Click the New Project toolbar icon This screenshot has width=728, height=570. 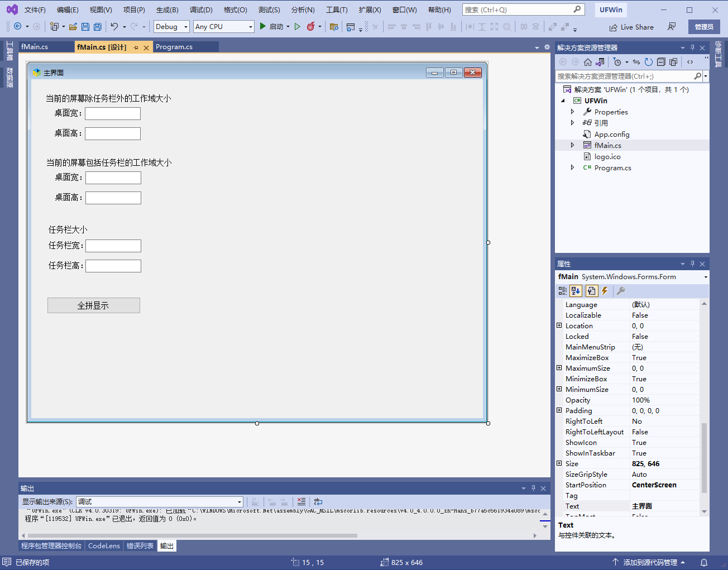pos(54,26)
